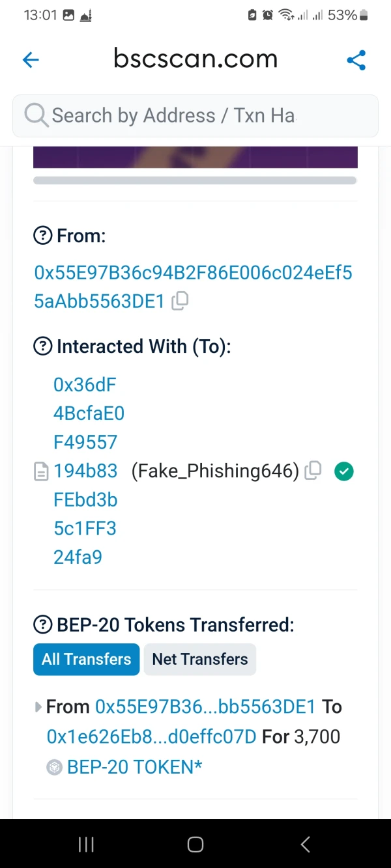Open the BEP-20 TOKEN* link
Screen dimensions: 391x868
pos(134,766)
